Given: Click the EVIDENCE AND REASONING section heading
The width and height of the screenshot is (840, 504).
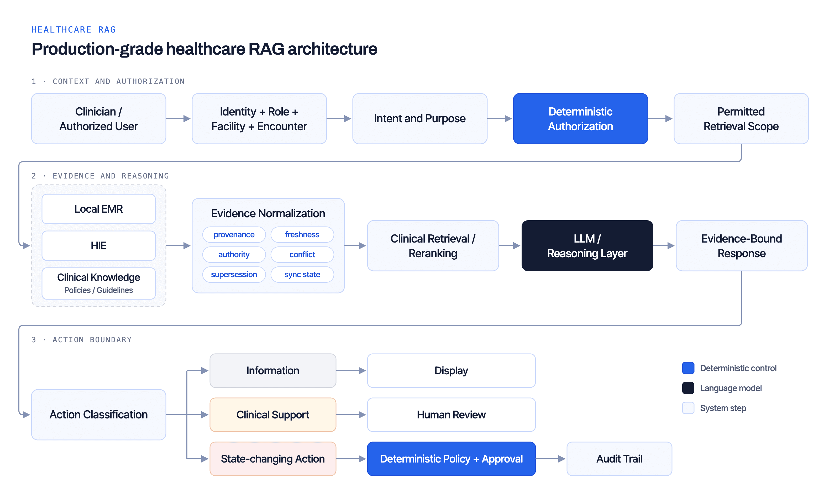Looking at the screenshot, I should click(x=111, y=176).
